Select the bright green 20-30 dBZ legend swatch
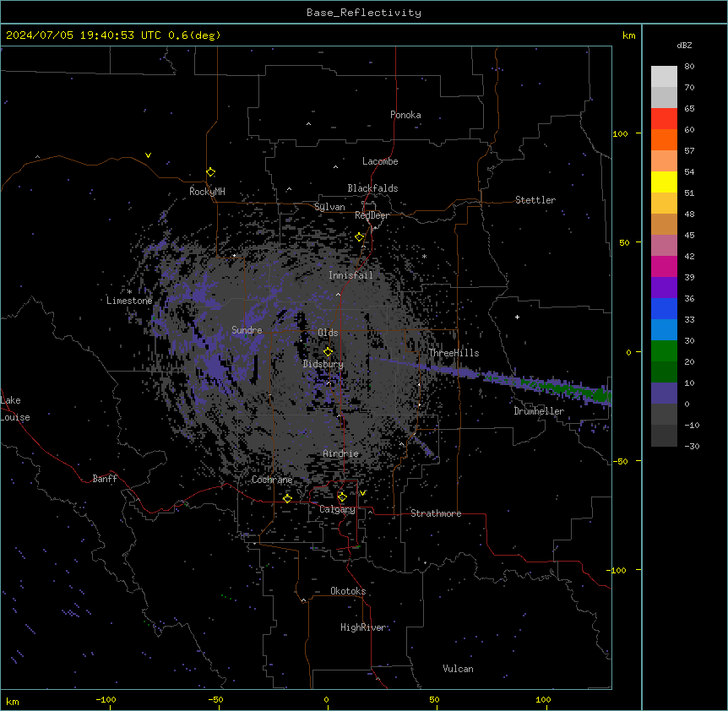The image size is (728, 711). [664, 351]
